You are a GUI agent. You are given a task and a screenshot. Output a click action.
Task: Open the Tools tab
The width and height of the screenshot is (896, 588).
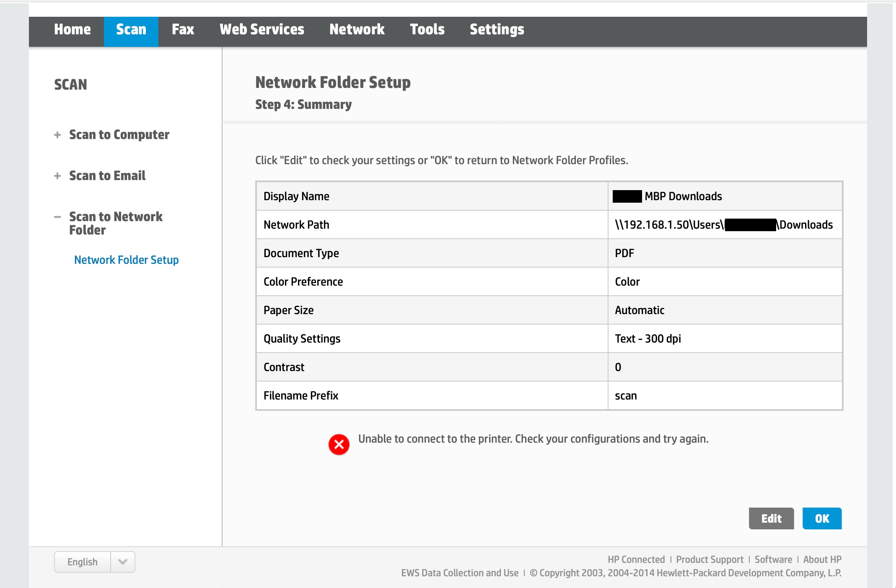click(427, 30)
